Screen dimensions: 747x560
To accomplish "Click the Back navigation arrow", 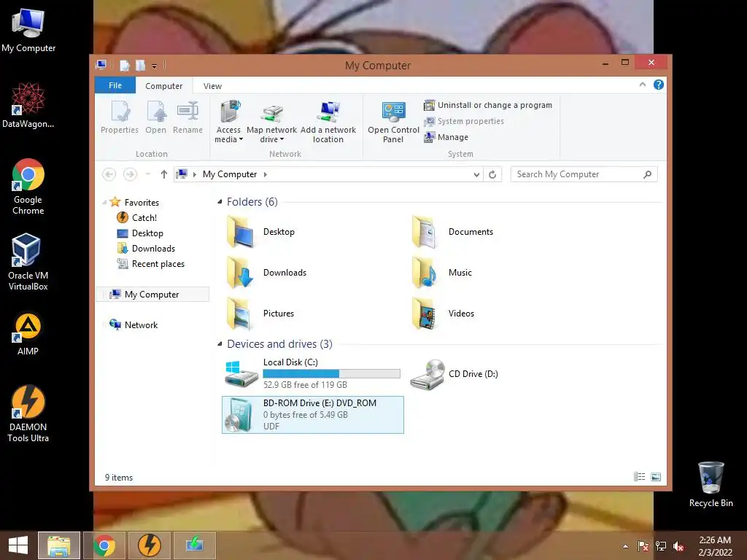I will pos(109,174).
